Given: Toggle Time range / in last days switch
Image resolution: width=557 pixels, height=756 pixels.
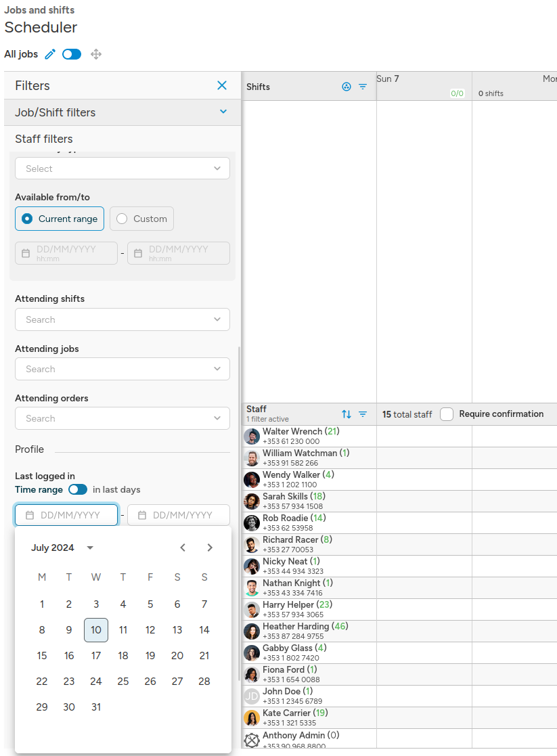Looking at the screenshot, I should coord(78,489).
